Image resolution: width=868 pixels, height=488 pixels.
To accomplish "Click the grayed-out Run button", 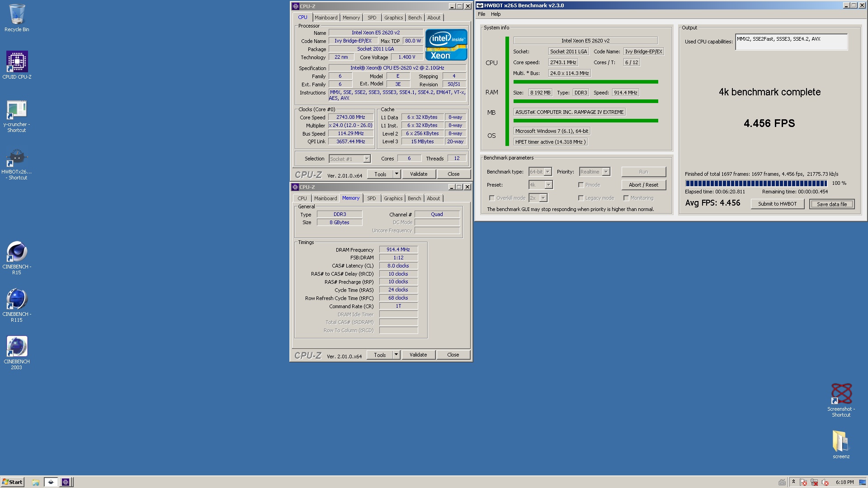I will [644, 172].
